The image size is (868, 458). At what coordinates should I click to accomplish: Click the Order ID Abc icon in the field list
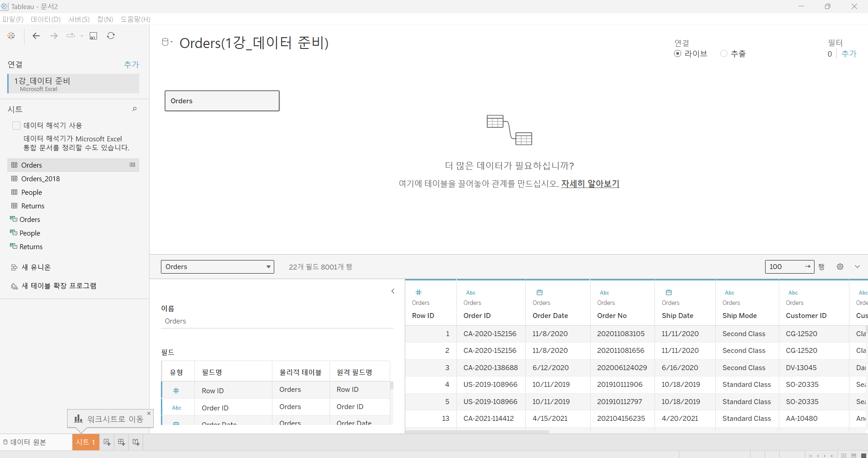(177, 408)
